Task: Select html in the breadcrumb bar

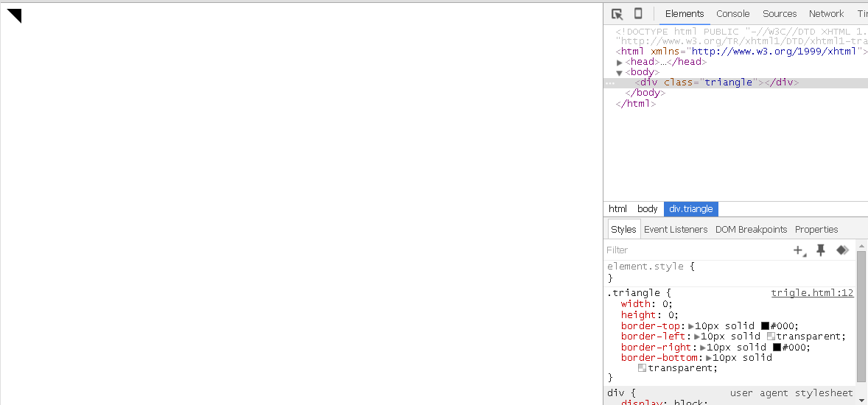Action: tap(617, 209)
